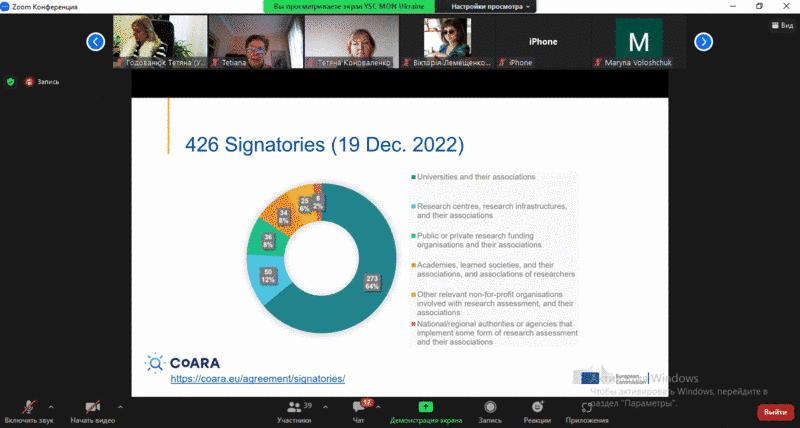Select Maryna Voloshchuk's participant tile

coord(638,42)
